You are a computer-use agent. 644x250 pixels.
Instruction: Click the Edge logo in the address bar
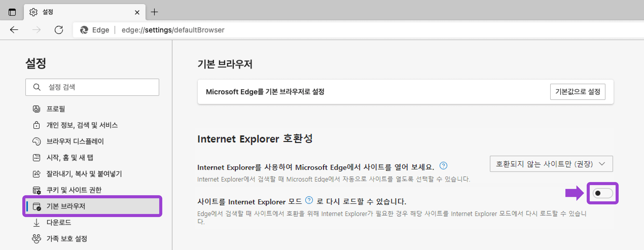[84, 30]
